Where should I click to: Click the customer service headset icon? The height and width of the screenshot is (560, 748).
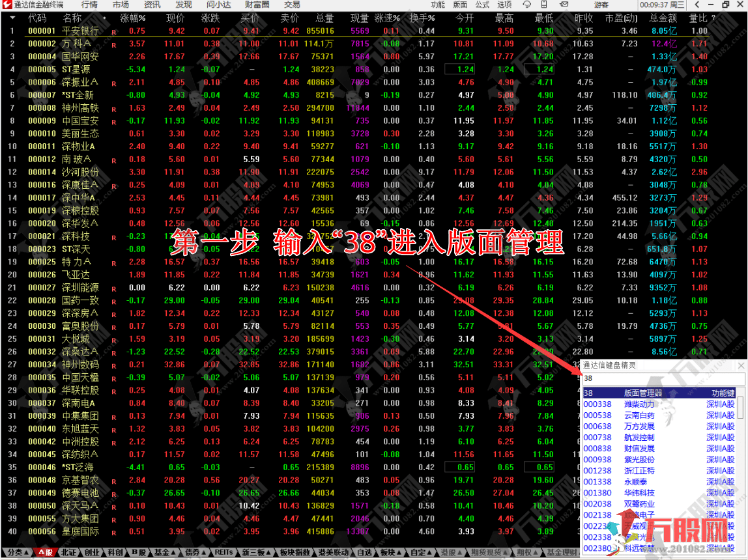click(x=526, y=5)
